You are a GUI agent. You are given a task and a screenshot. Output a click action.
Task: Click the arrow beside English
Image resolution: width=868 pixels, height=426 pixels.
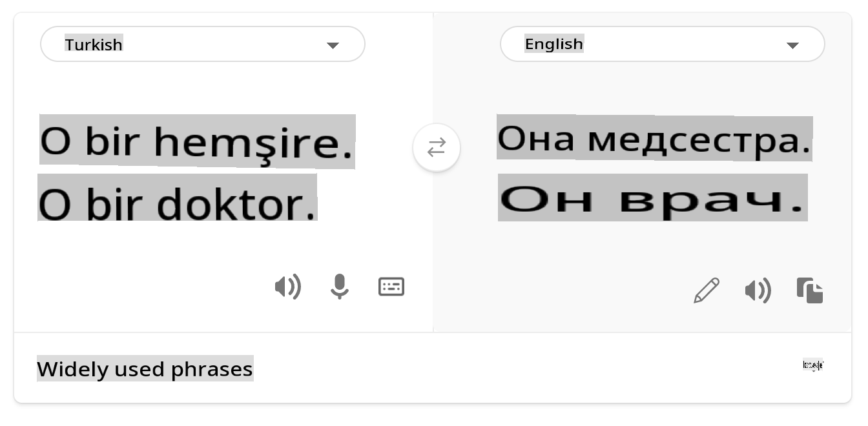click(x=792, y=45)
